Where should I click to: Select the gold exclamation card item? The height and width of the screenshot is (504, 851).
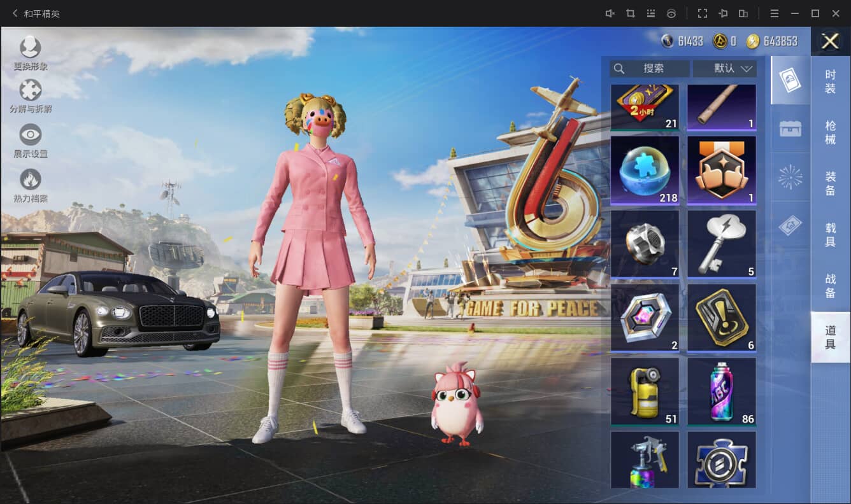[x=722, y=318]
